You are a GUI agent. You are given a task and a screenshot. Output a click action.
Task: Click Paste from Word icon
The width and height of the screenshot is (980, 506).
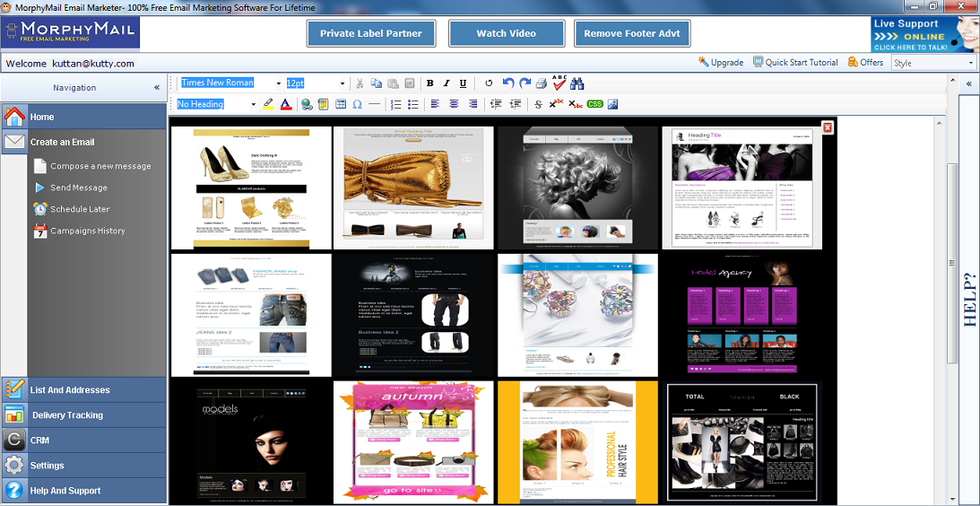tap(410, 83)
